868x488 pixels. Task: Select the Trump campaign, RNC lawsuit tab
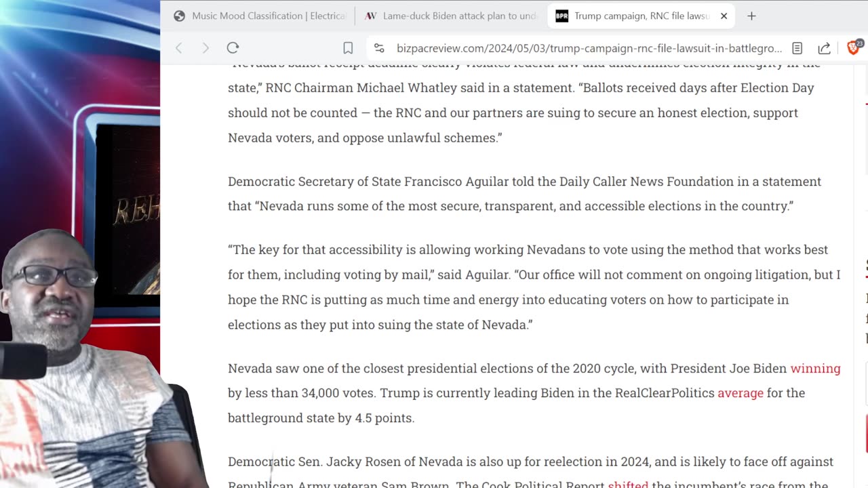(x=642, y=16)
